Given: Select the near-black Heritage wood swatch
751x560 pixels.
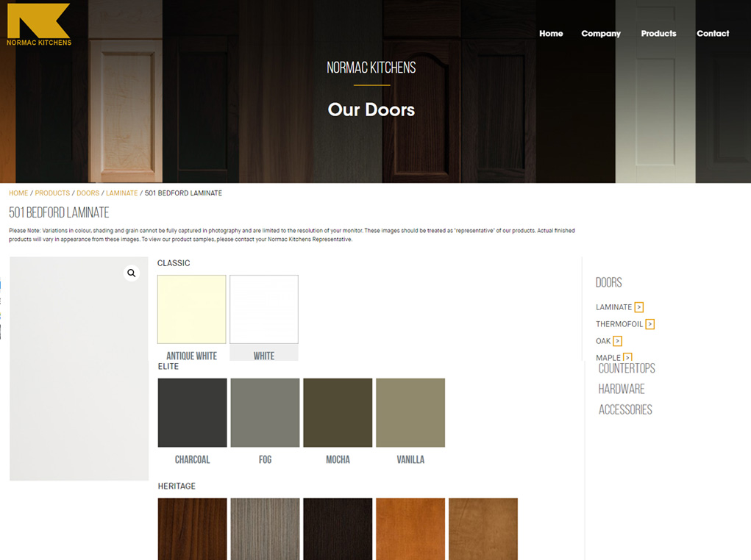Looking at the screenshot, I should click(x=338, y=529).
